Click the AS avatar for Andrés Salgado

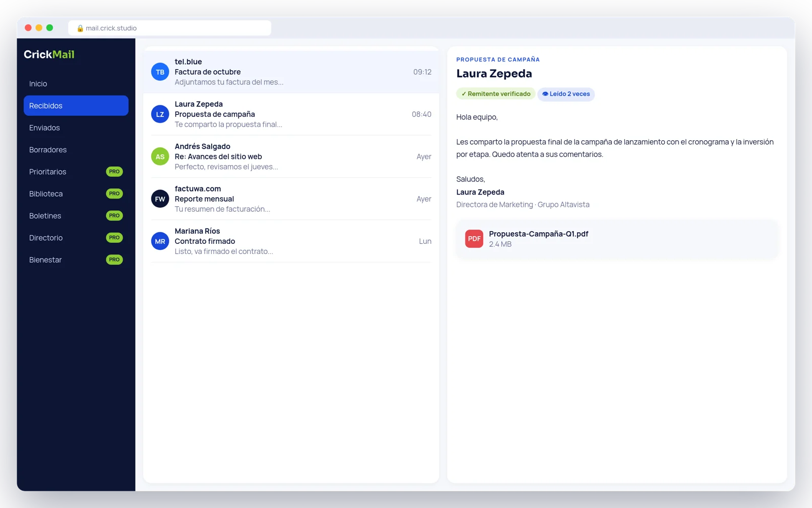[160, 156]
